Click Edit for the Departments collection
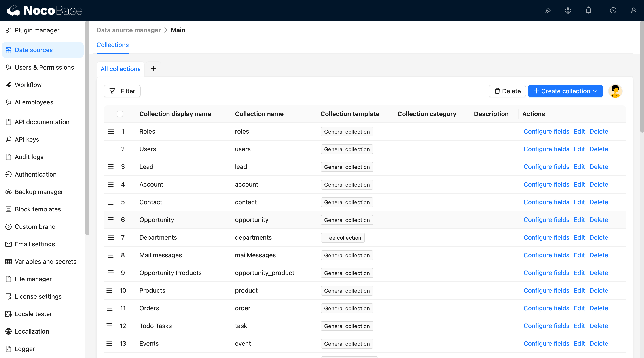 tap(579, 237)
